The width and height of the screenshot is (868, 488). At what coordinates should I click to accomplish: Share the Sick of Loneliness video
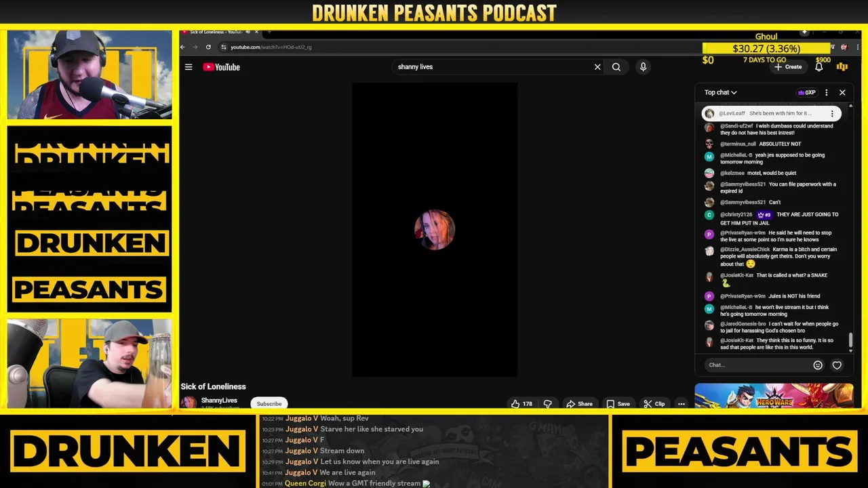580,404
